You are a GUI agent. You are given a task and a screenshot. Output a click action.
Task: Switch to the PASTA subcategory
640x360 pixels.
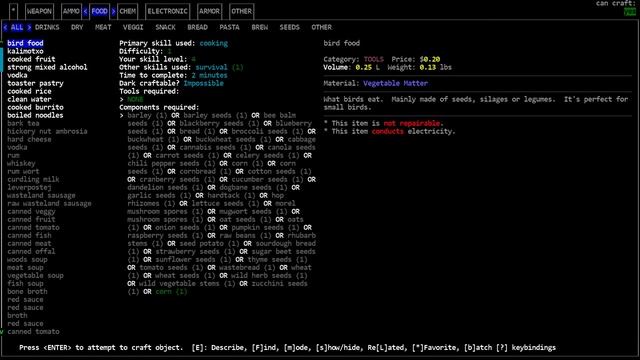(229, 27)
